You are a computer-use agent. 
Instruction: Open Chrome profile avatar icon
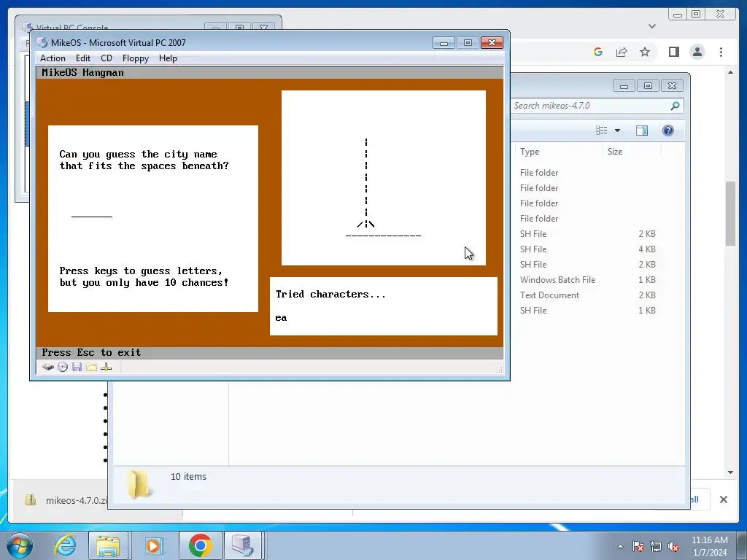pos(697,52)
